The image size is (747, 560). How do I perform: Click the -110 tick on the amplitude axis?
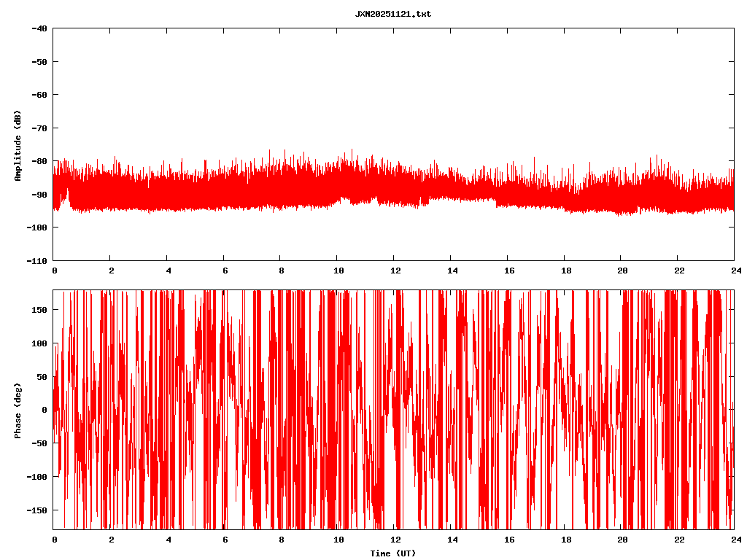[37, 260]
